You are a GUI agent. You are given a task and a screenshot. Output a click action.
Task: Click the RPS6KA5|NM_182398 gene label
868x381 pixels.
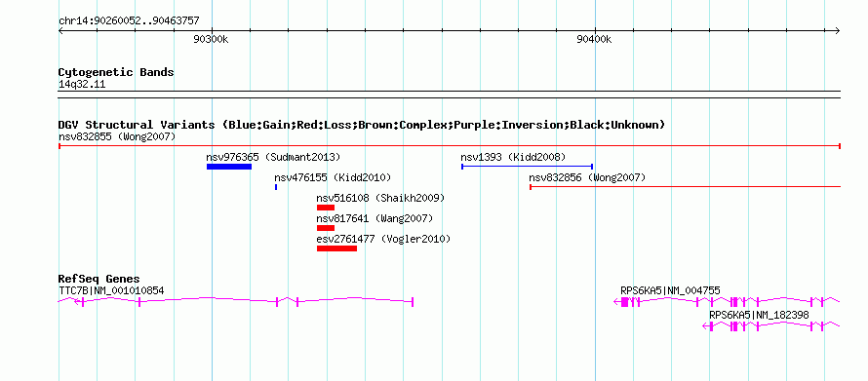point(759,315)
